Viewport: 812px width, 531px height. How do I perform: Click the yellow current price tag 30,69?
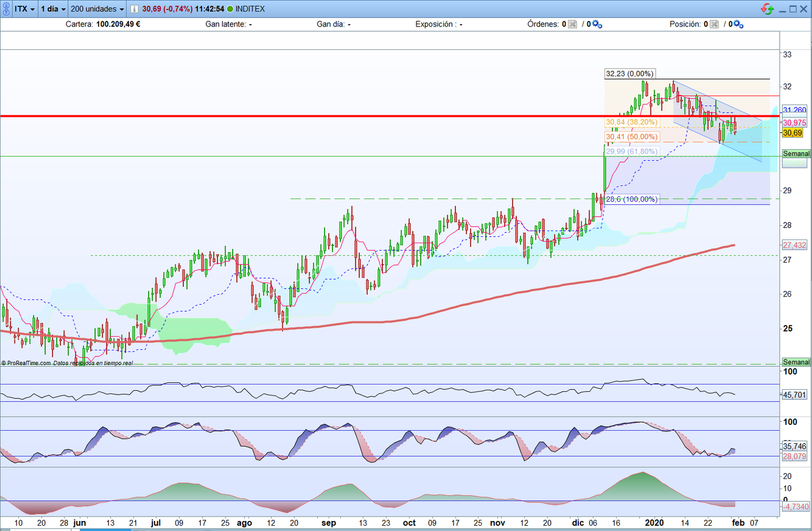(792, 133)
